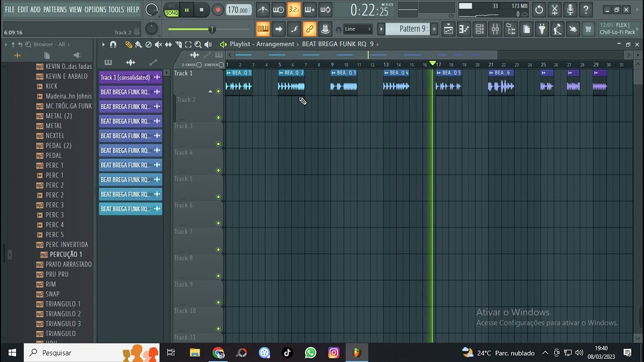The height and width of the screenshot is (362, 644).
Task: Click the metronome icon in top toolbar
Action: point(263,10)
